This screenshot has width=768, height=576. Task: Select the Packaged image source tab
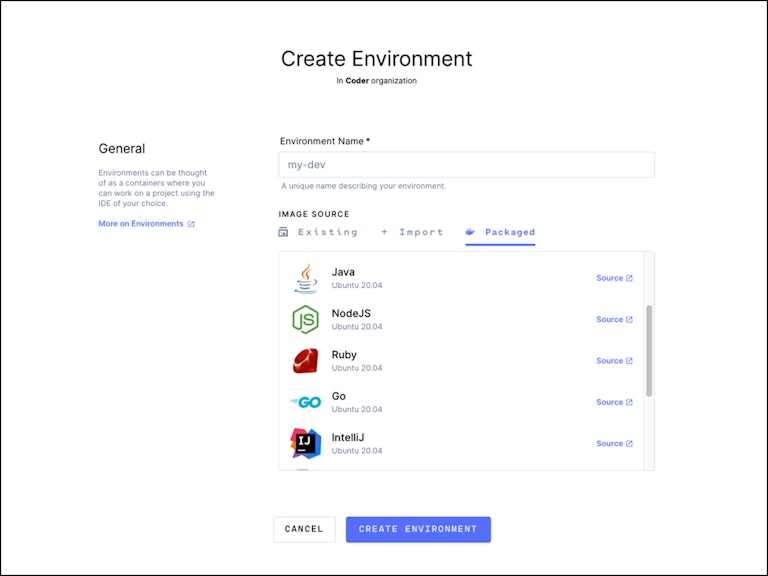click(x=500, y=232)
